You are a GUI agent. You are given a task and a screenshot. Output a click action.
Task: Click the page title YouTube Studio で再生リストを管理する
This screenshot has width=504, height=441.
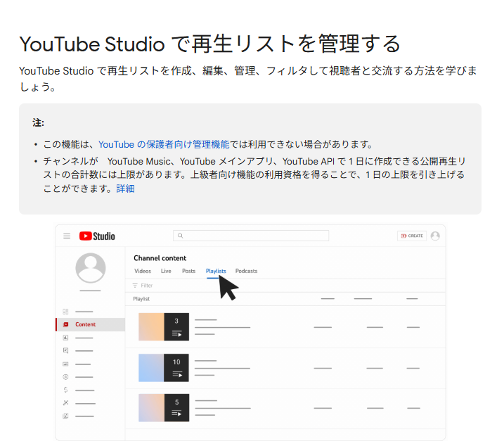point(210,44)
